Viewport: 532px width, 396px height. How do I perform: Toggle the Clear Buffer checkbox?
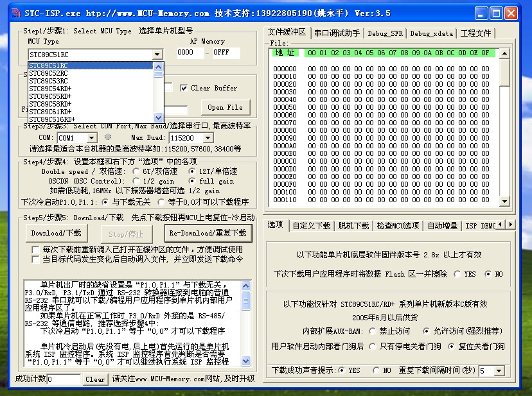[x=184, y=88]
